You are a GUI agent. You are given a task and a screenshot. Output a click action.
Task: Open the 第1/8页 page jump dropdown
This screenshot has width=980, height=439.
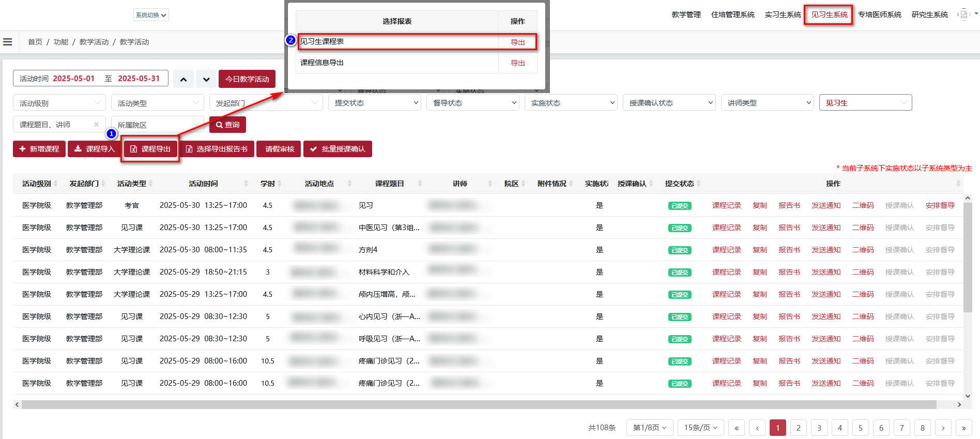coord(650,428)
